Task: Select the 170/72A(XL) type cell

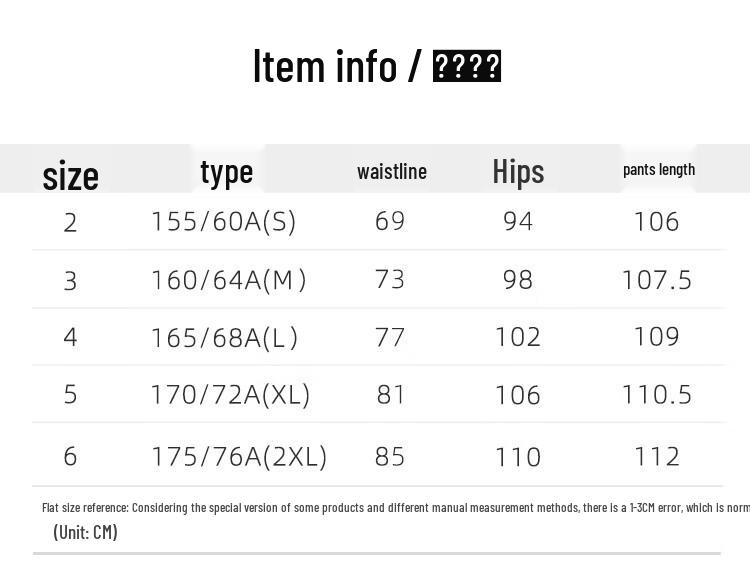Action: 231,394
